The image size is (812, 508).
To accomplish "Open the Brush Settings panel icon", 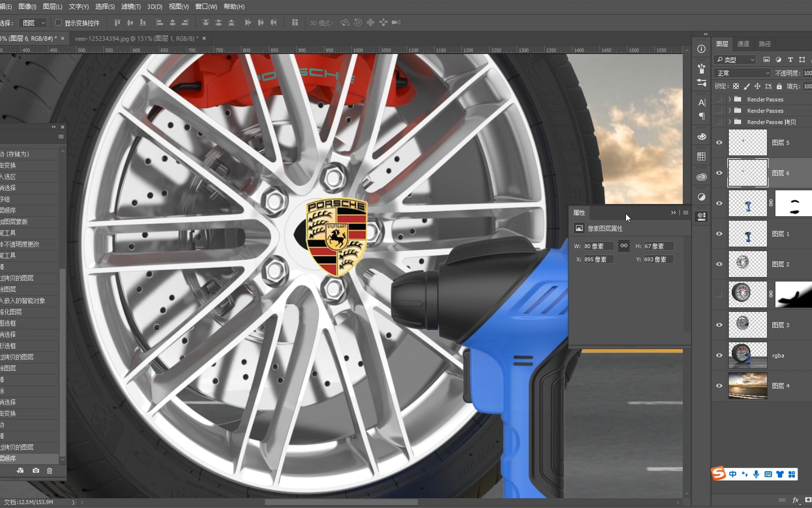I will (701, 83).
